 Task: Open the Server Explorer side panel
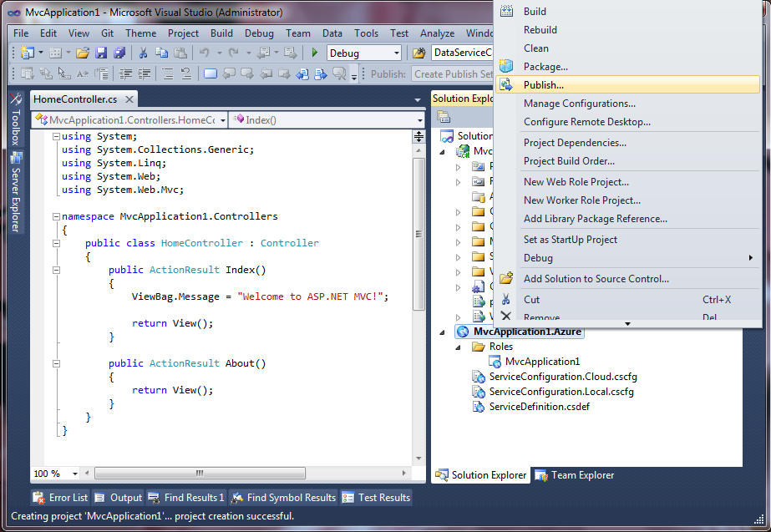coord(16,192)
